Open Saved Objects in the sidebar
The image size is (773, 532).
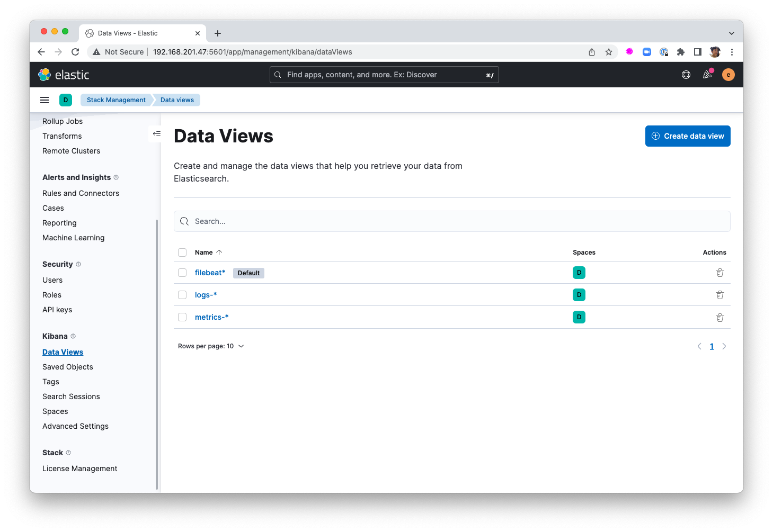click(x=68, y=367)
